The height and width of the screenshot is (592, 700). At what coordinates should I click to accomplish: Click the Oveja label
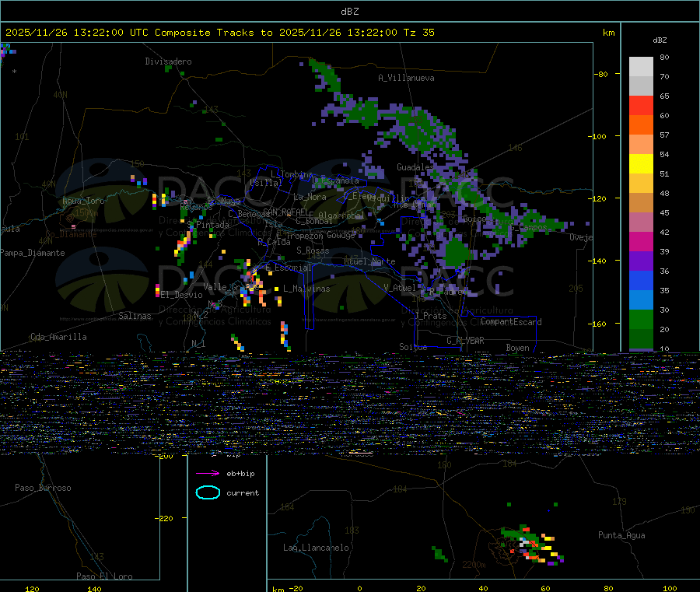[581, 237]
